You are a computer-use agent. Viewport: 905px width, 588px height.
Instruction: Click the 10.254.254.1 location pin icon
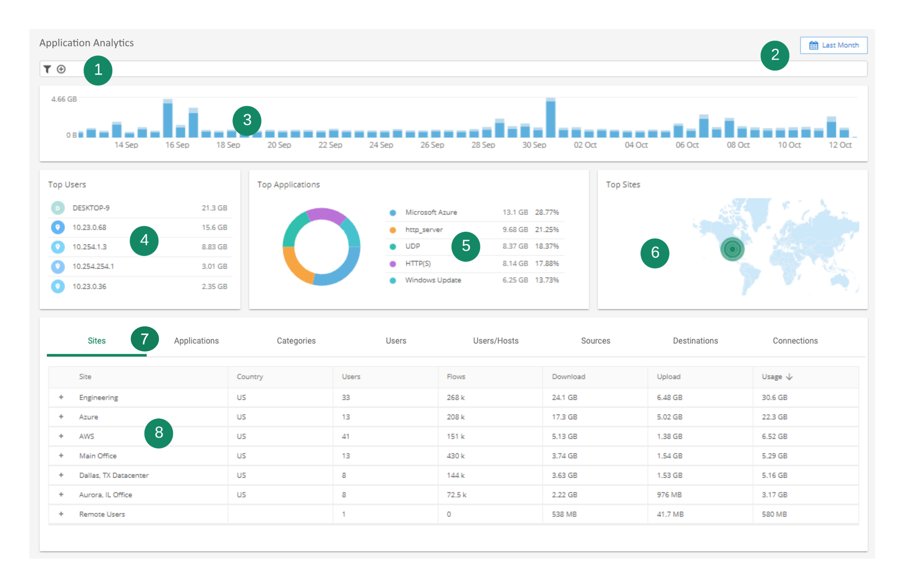[x=58, y=266]
